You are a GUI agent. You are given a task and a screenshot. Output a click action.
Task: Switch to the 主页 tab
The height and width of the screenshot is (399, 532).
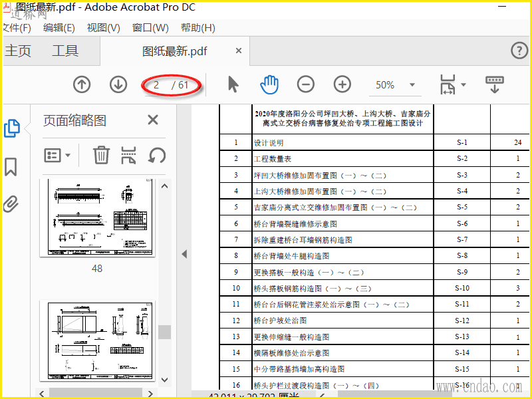click(18, 51)
